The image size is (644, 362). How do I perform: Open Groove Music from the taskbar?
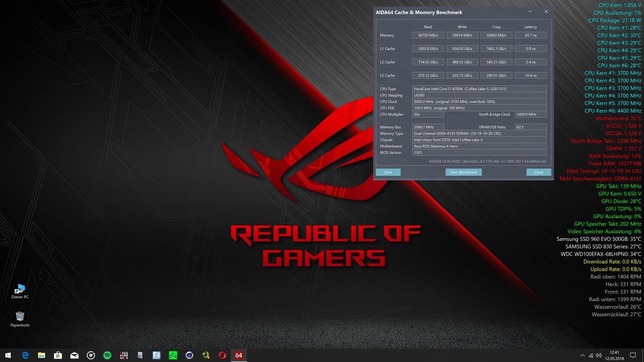pyautogui.click(x=91, y=355)
